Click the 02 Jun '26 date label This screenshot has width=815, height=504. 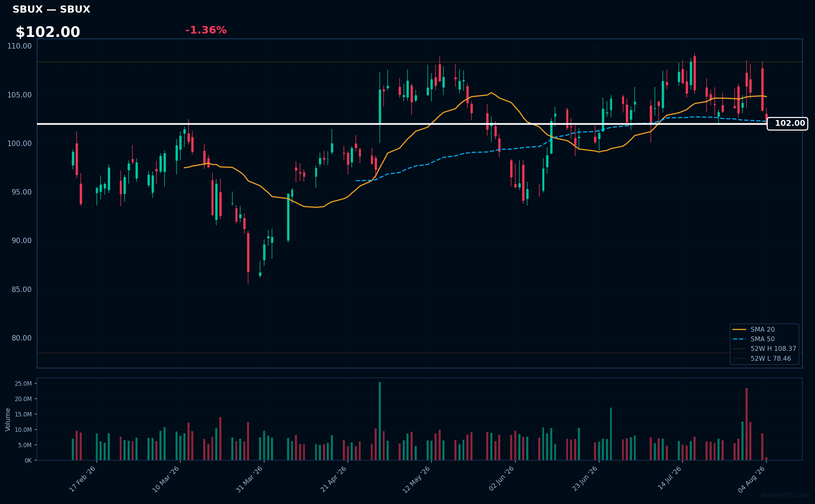coord(502,478)
